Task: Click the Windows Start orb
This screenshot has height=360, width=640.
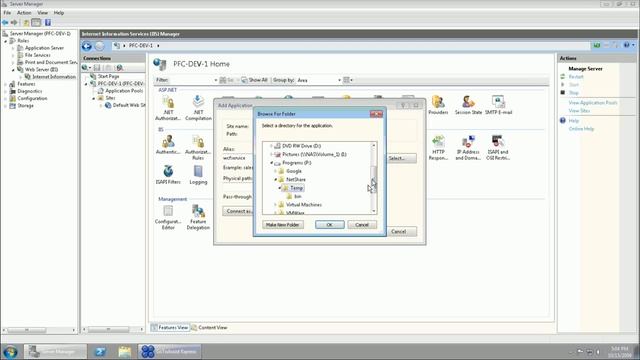Action: [10, 351]
